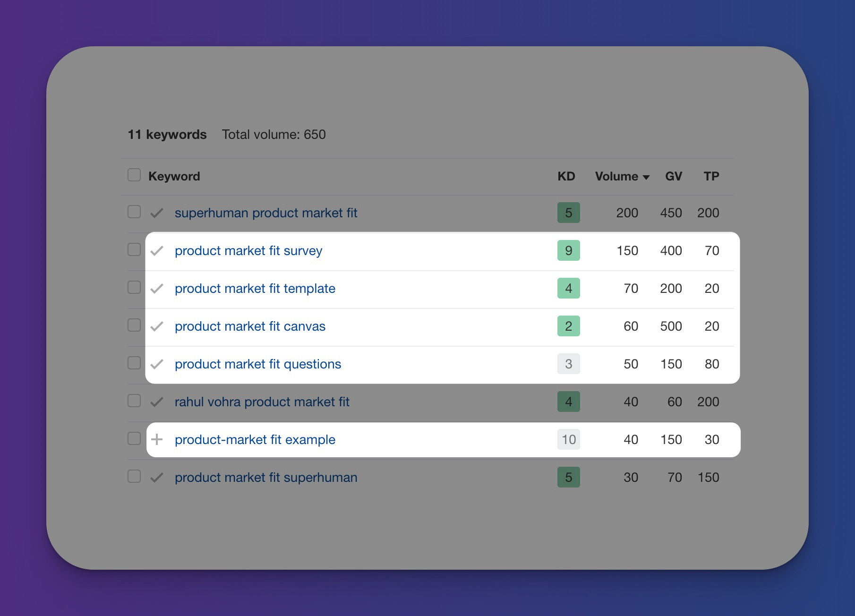Open the product market fit template keyword
Image resolution: width=855 pixels, height=616 pixels.
pos(255,289)
